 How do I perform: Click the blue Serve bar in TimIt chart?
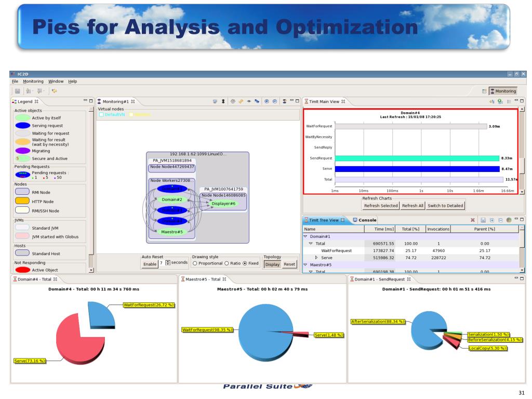tap(417, 169)
